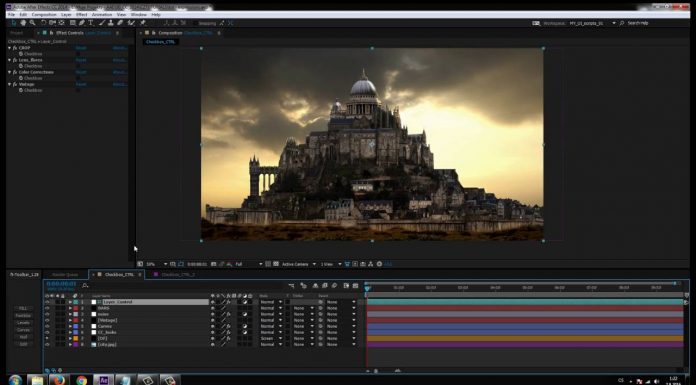This screenshot has height=385, width=696.
Task: Select the Eraser tool
Action: click(x=120, y=23)
